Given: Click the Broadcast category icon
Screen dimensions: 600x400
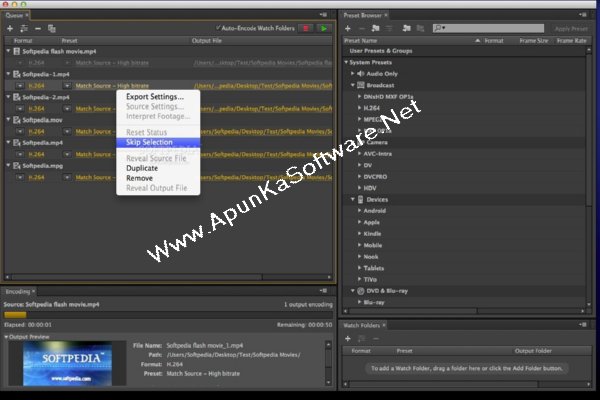Looking at the screenshot, I should click(x=360, y=85).
